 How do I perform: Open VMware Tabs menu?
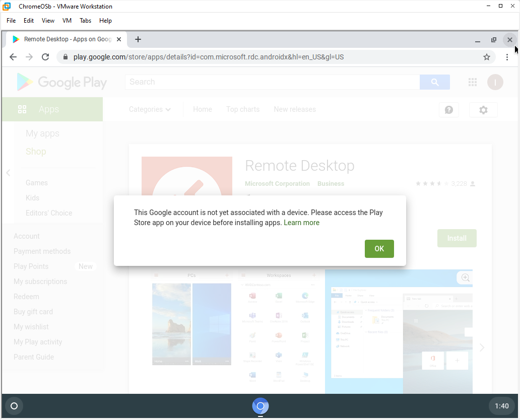pos(85,21)
